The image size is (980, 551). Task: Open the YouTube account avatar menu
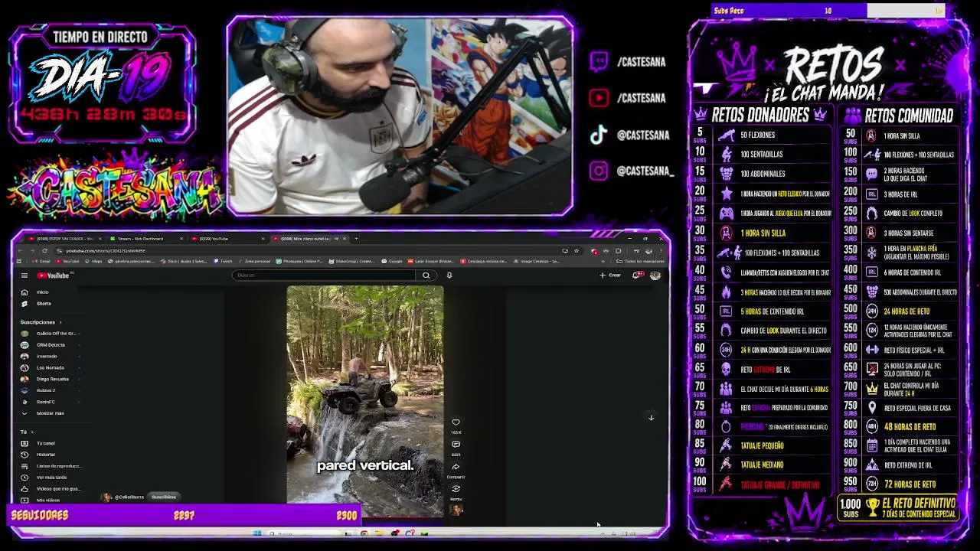pos(655,275)
